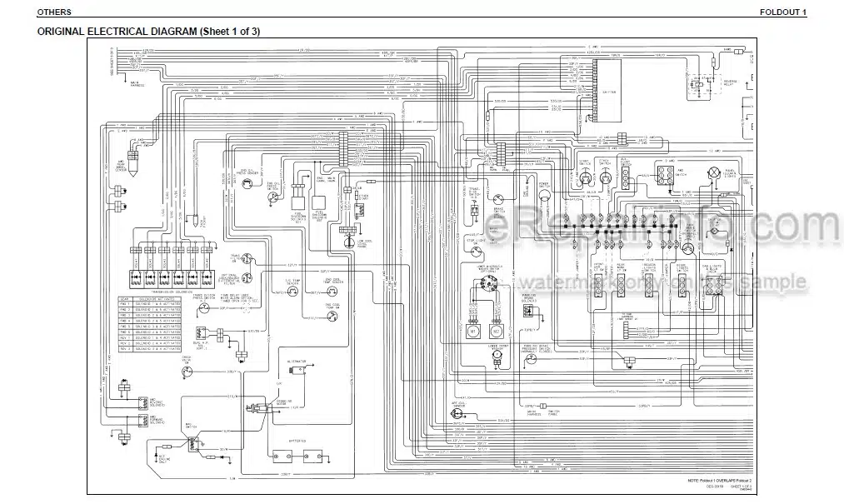Click the CRANKING MOTOR symbol
844x504 pixels.
pos(261,407)
